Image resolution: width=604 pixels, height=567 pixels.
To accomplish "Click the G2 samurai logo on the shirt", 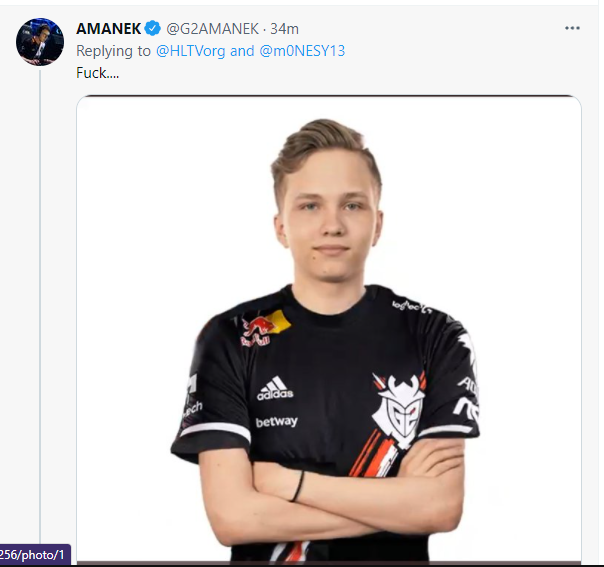I will click(x=399, y=408).
